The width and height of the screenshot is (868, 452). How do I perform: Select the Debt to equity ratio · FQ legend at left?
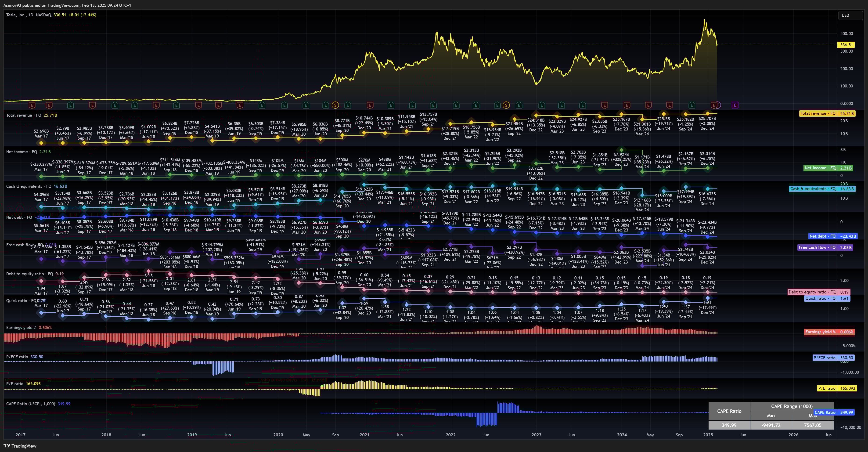(x=30, y=274)
